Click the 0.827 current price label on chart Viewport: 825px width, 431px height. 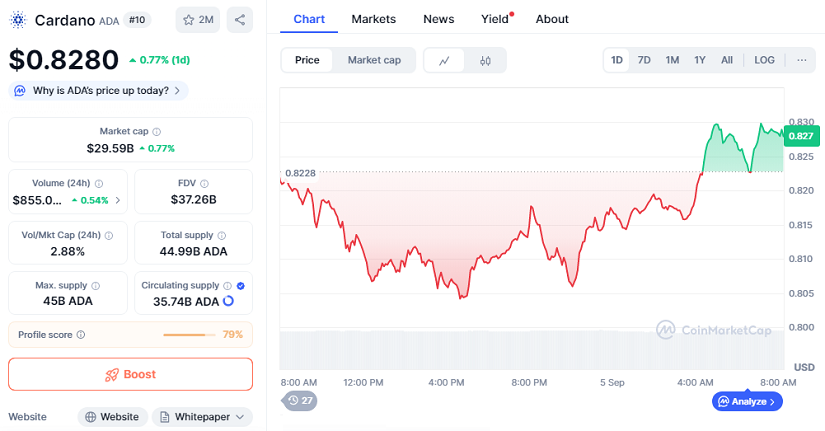(801, 136)
